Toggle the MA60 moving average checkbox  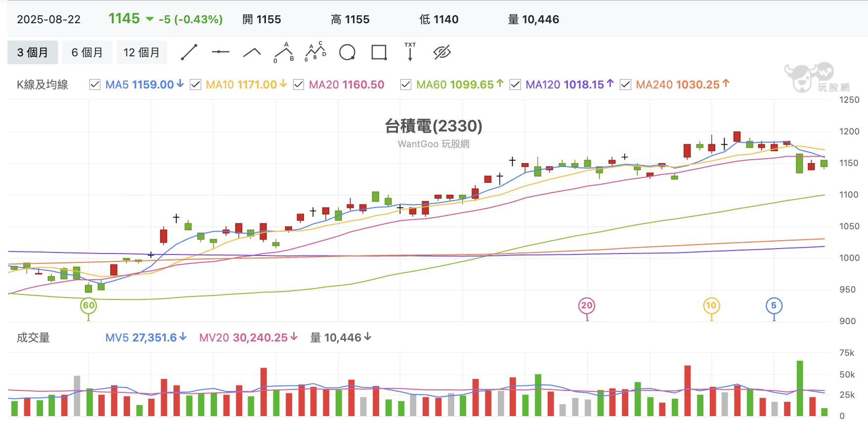click(x=406, y=84)
